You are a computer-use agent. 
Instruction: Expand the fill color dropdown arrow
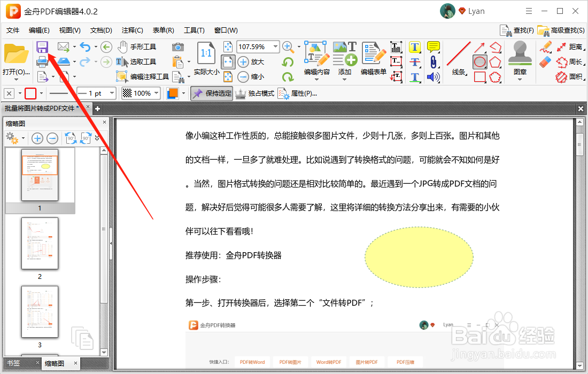pos(183,93)
